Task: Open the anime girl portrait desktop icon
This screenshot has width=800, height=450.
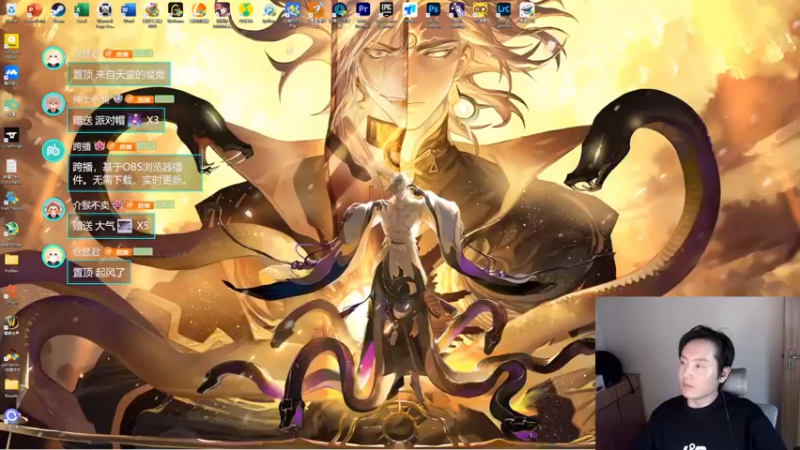Action: coord(222,10)
